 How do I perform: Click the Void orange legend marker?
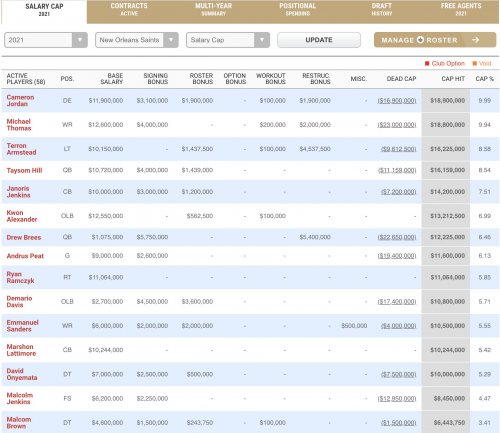tap(474, 63)
